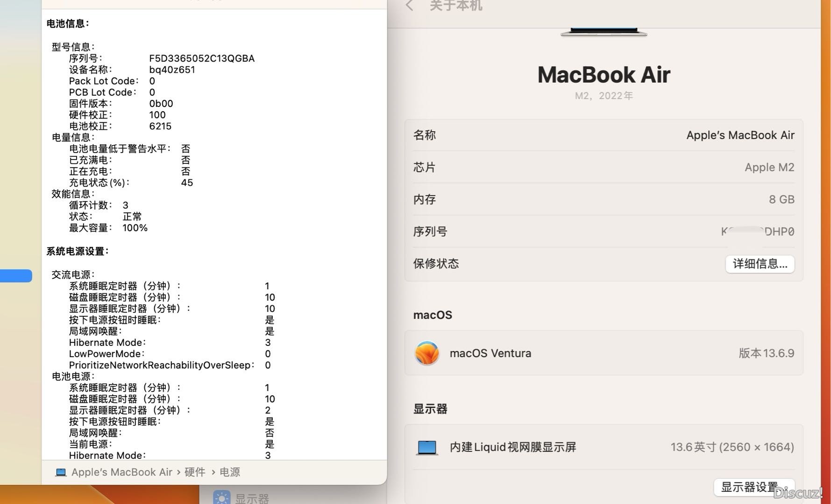Click the 电池电源 section label
This screenshot has height=504, width=831.
click(x=73, y=376)
